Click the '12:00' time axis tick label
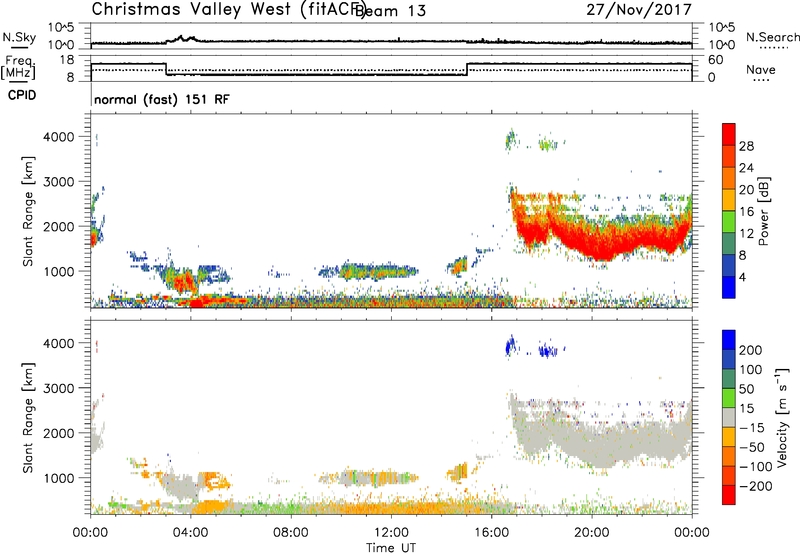This screenshot has width=800, height=554. pos(391,533)
